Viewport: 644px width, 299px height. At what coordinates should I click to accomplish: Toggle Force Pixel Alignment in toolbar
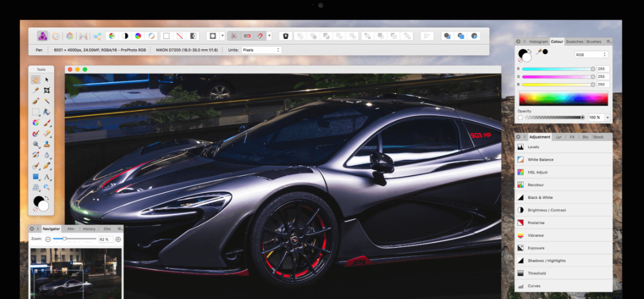coord(234,36)
